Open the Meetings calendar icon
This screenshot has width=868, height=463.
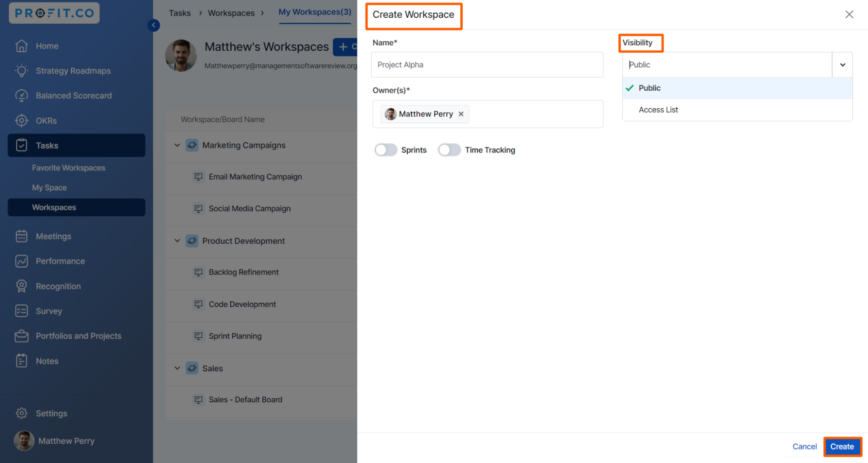pyautogui.click(x=21, y=236)
